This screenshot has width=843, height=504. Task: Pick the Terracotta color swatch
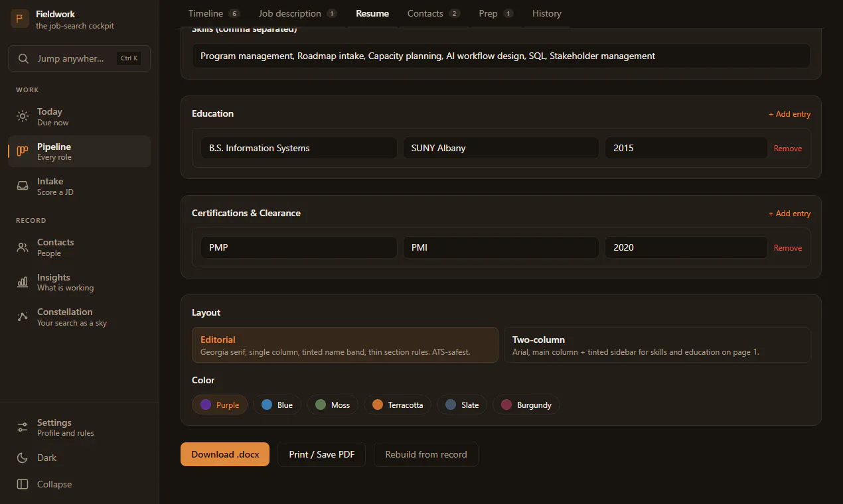point(398,405)
